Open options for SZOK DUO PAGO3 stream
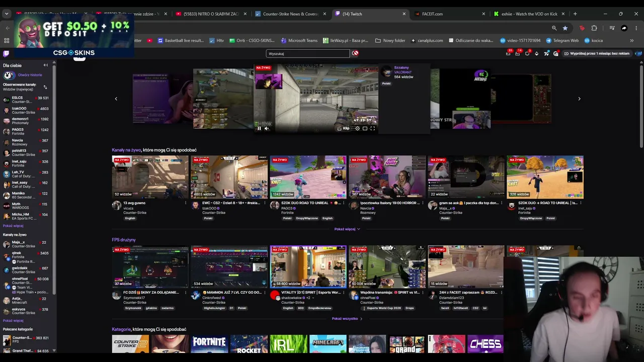Image resolution: width=644 pixels, height=362 pixels. [x=343, y=203]
